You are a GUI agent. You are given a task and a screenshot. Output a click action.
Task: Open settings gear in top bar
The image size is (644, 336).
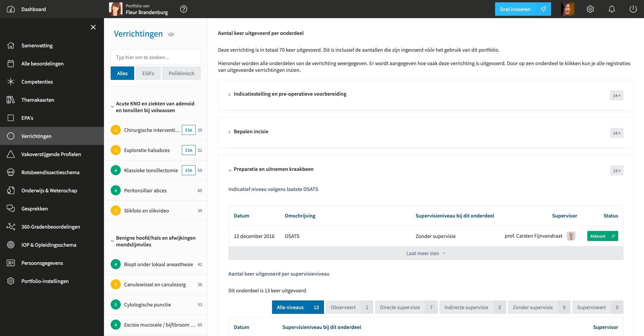point(590,9)
